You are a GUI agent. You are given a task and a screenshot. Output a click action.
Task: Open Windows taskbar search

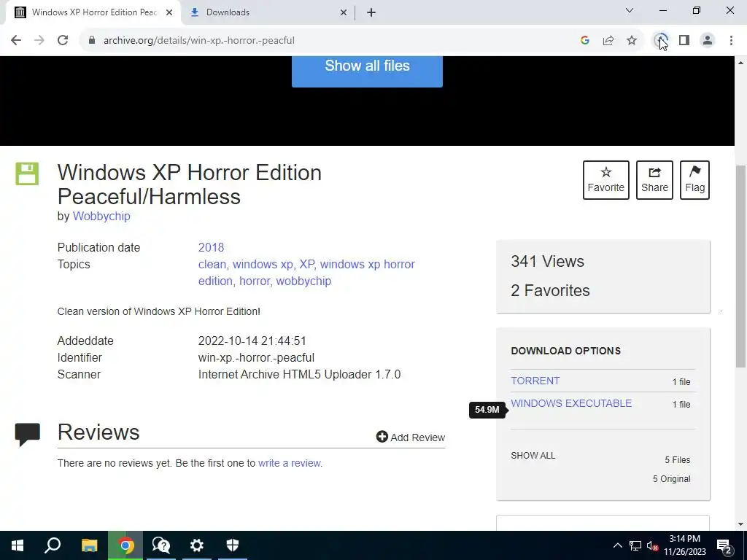pyautogui.click(x=53, y=545)
